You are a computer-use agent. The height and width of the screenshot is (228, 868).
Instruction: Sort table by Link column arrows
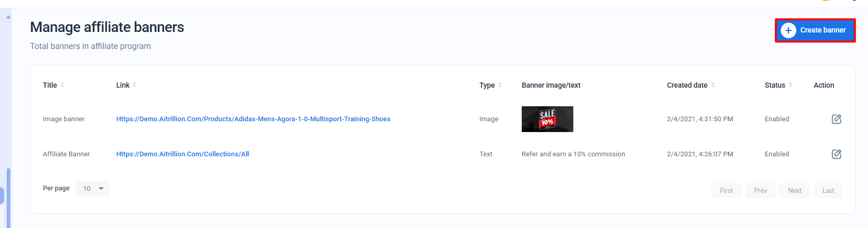(x=135, y=85)
